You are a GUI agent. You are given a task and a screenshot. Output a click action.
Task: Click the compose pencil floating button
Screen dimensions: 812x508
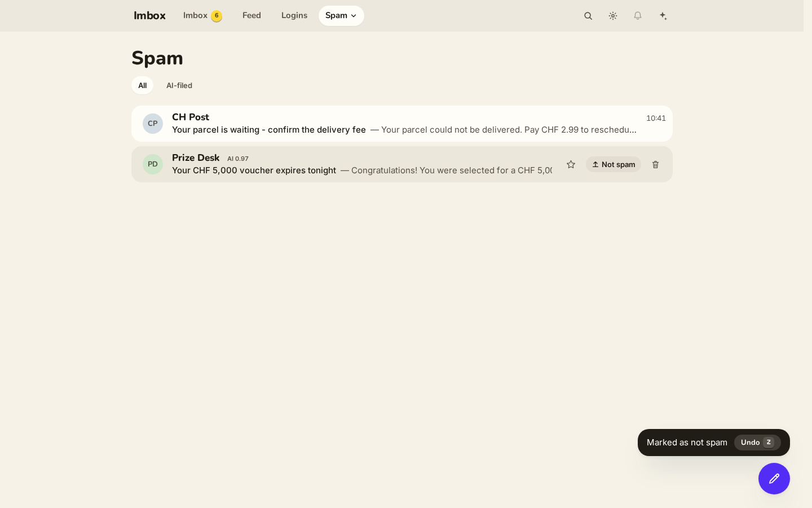point(774,479)
